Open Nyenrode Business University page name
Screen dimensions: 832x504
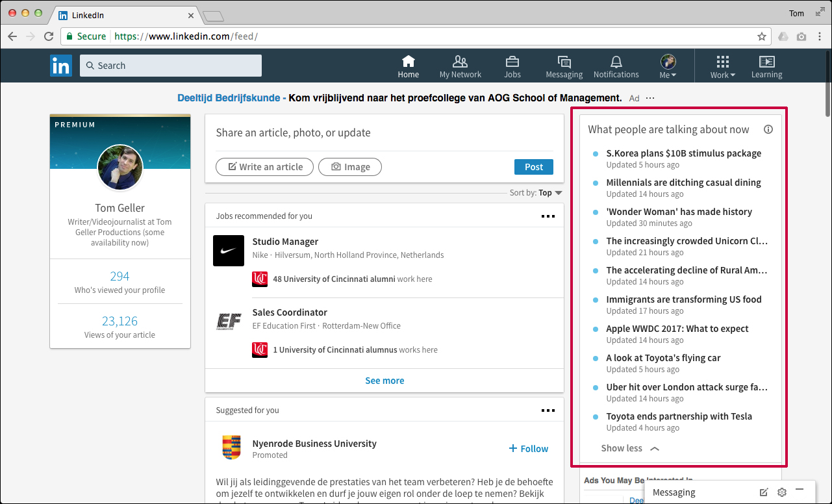coord(314,444)
